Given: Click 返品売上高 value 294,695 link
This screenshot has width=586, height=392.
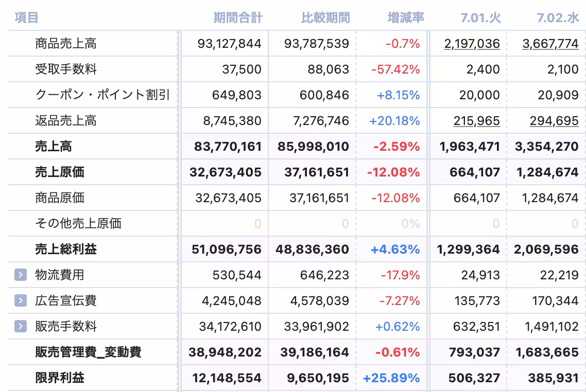Looking at the screenshot, I should (554, 121).
